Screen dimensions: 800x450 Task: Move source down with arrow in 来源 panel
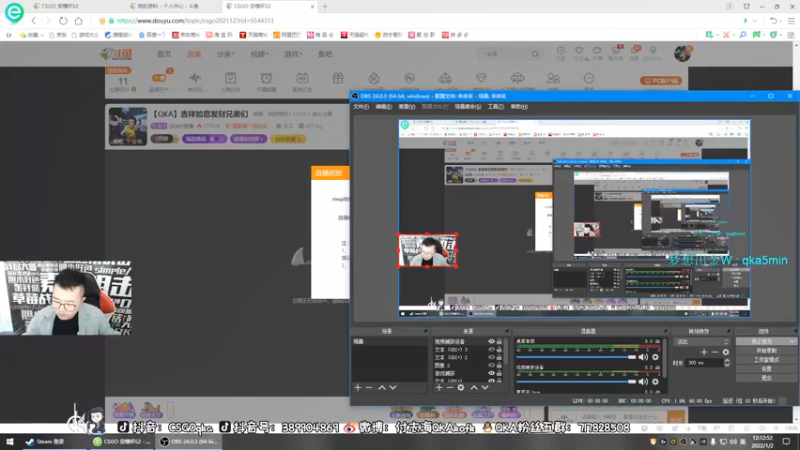[x=485, y=388]
